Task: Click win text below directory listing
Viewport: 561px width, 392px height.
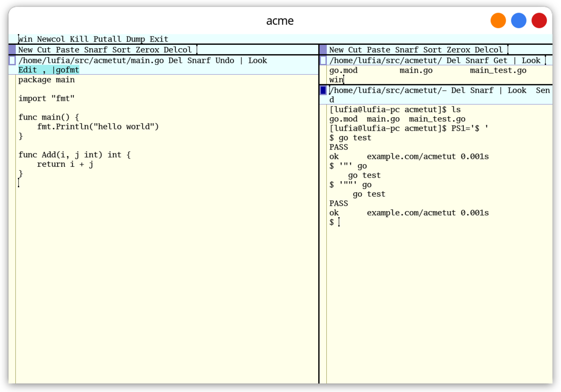Action: [336, 80]
